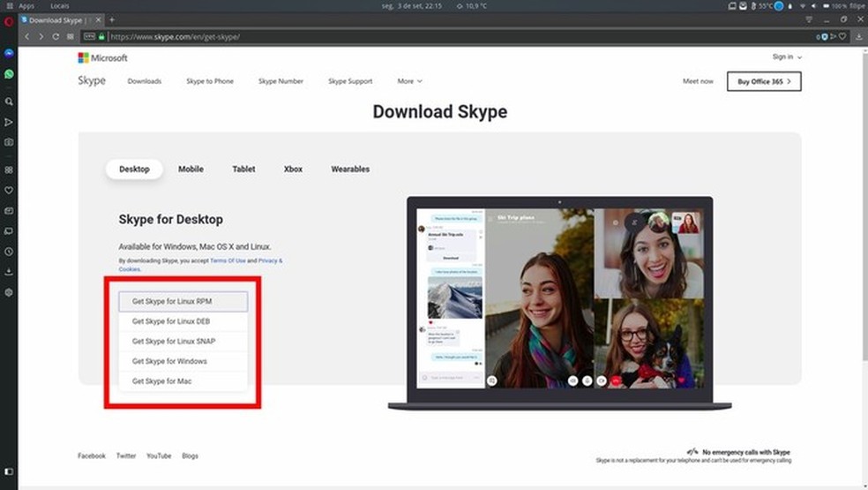The height and width of the screenshot is (490, 868).
Task: Go forward to the next page
Action: (41, 36)
